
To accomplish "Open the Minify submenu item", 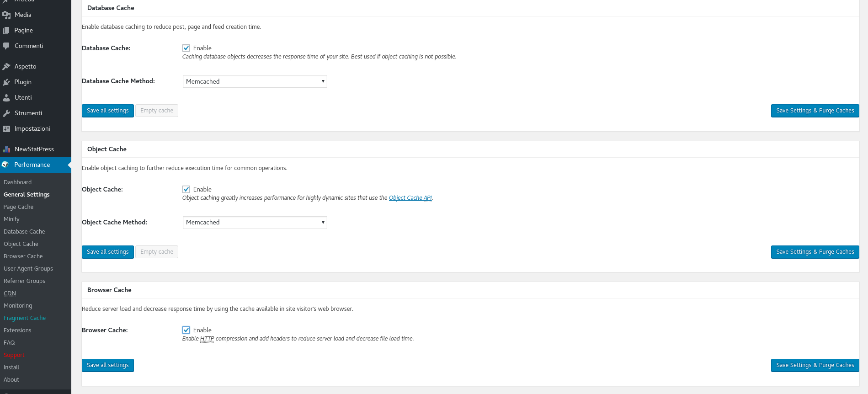I will coord(11,219).
